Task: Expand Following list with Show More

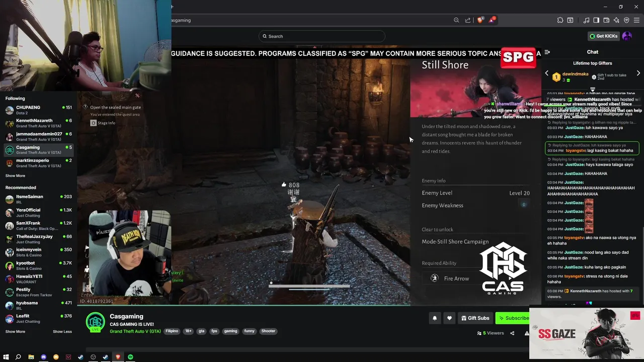Action: click(15, 176)
